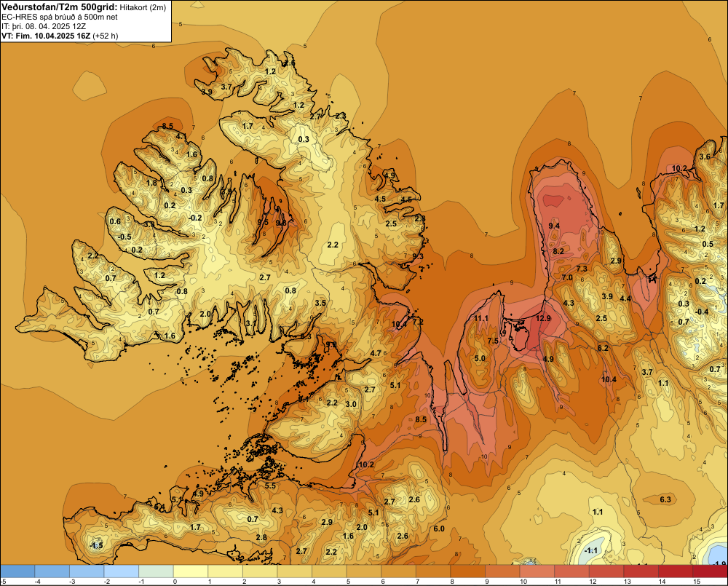
Task: Click the temperature value '6.3'
Action: (x=665, y=499)
